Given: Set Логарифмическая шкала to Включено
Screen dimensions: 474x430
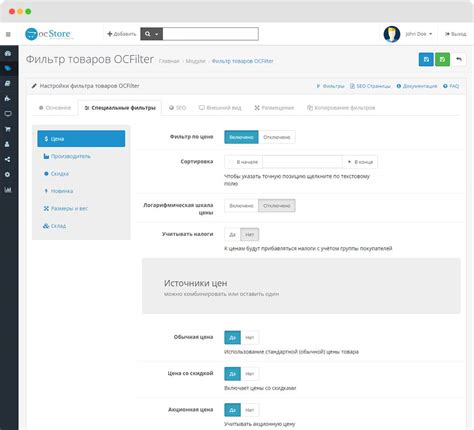Looking at the screenshot, I should coord(241,206).
